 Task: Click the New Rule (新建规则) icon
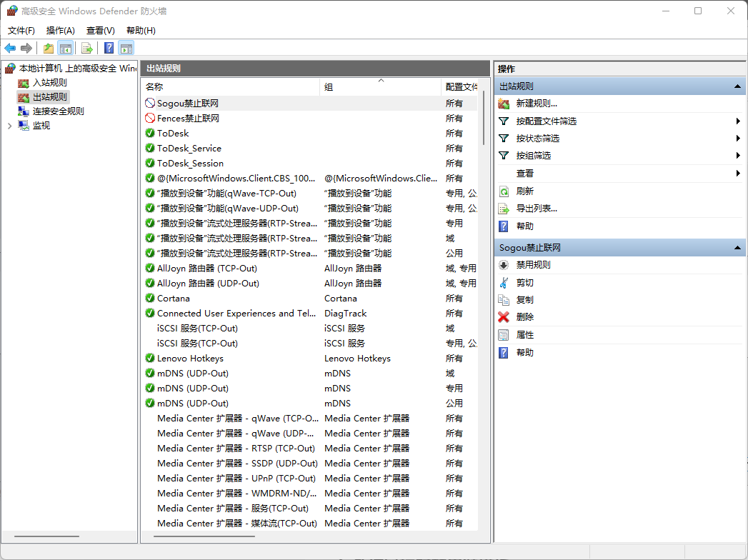pos(504,104)
